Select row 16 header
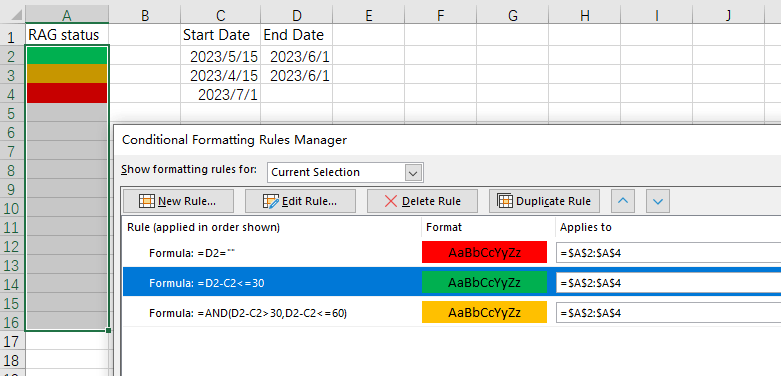Viewport: 781px width, 376px height. [x=12, y=322]
